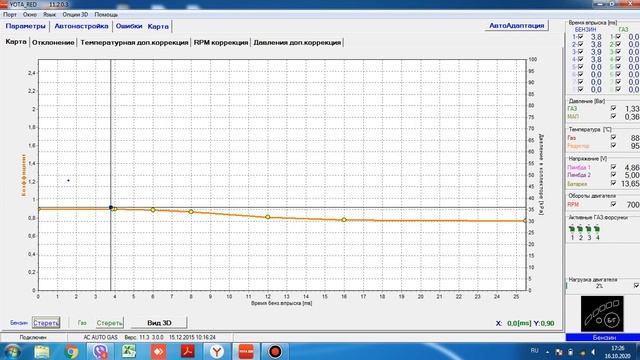
Task: Click Стереть button for Бензин
Action: [46, 323]
